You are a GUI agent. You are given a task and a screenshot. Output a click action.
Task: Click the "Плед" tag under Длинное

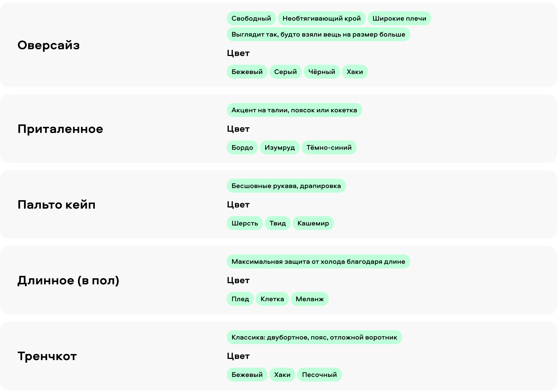[240, 299]
